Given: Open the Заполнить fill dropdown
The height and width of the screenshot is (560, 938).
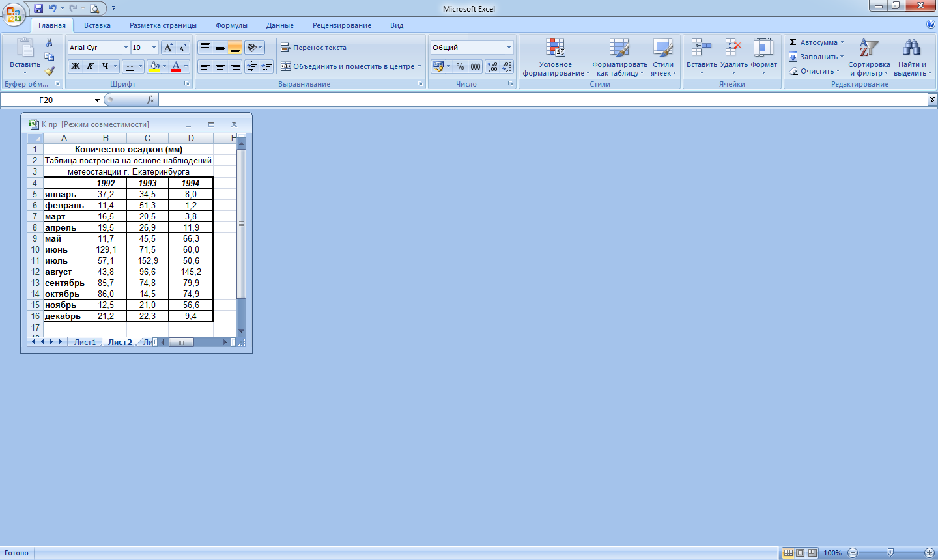Looking at the screenshot, I should (817, 57).
